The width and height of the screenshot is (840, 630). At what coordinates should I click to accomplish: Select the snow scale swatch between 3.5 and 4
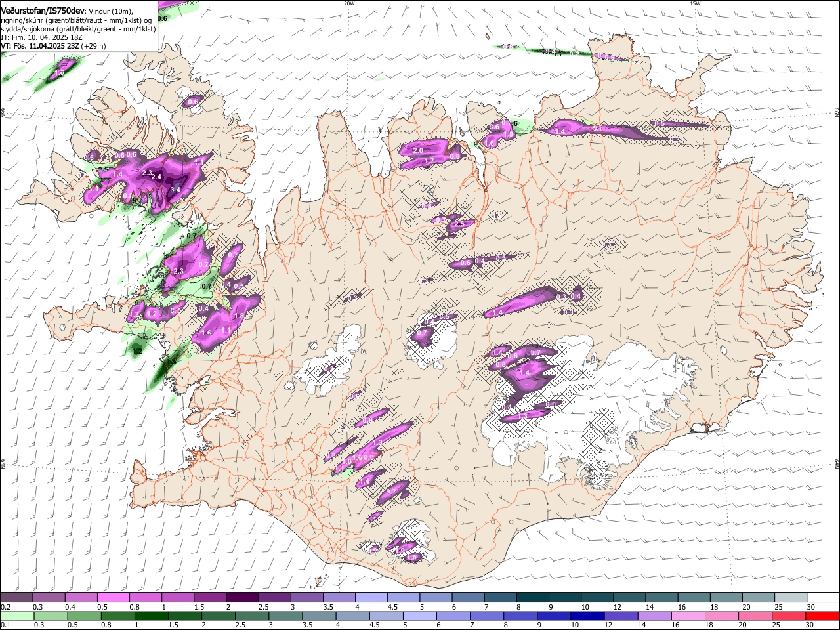[x=339, y=598]
